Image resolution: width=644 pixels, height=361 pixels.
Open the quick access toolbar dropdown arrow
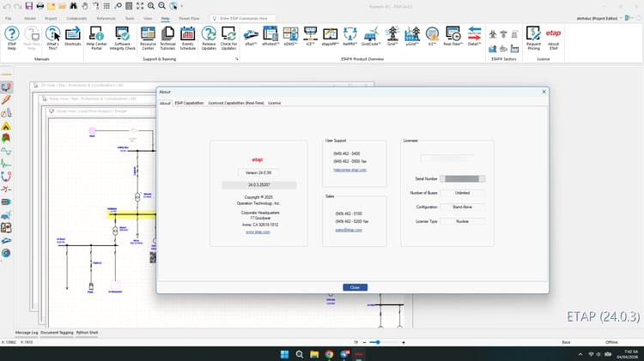click(182, 6)
